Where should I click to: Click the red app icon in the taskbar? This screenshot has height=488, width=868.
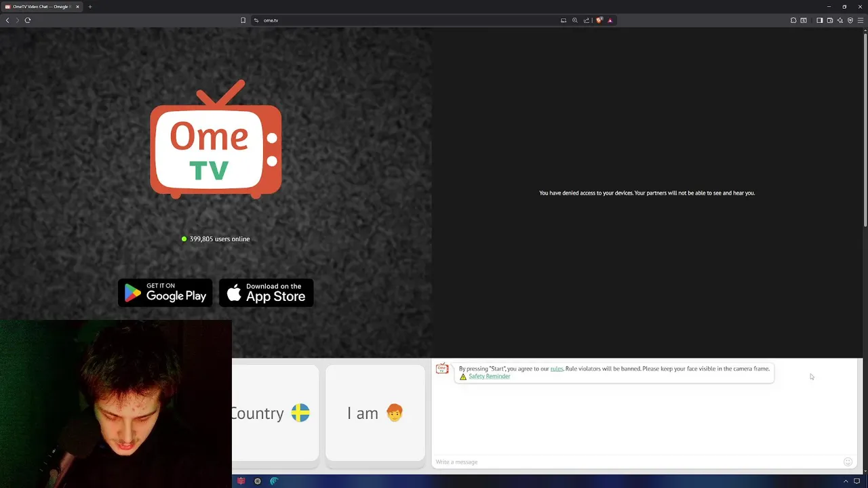click(x=241, y=481)
